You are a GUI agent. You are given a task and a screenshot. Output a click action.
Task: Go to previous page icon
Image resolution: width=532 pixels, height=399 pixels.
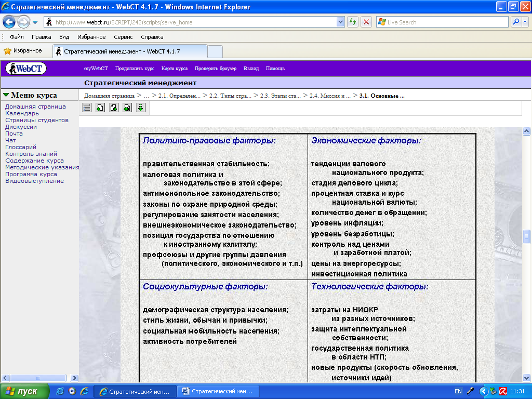(100, 108)
